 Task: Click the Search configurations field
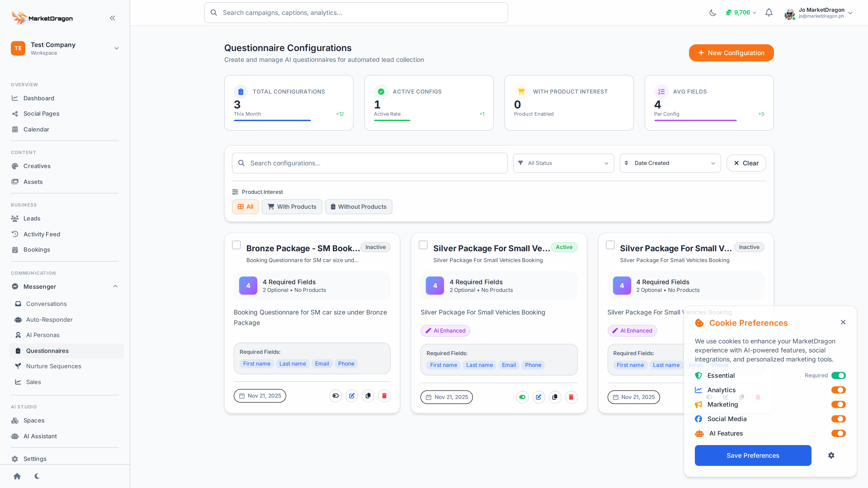click(370, 163)
